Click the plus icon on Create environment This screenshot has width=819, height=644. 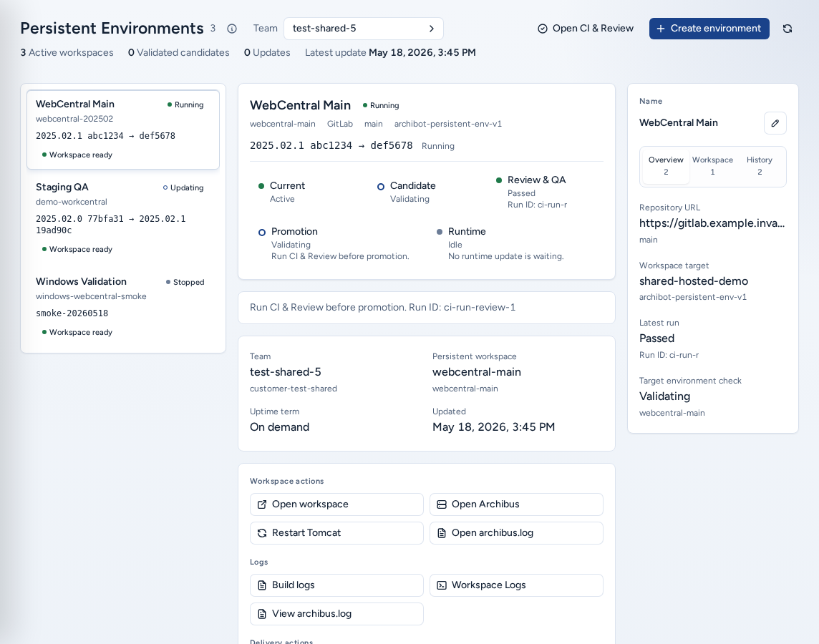pyautogui.click(x=661, y=29)
